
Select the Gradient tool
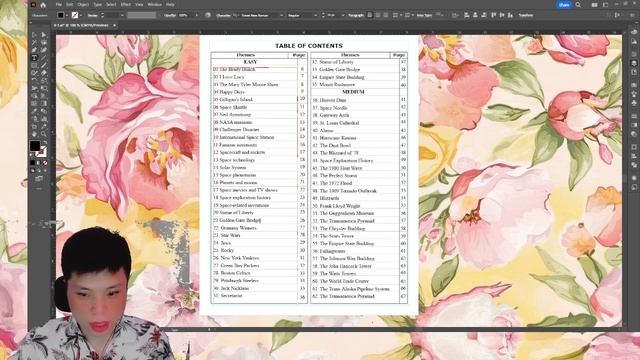click(x=43, y=104)
